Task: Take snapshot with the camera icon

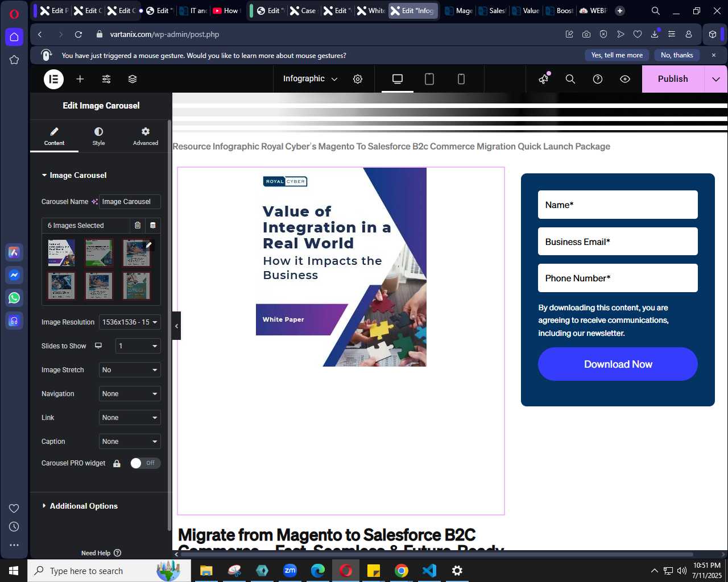Action: click(586, 34)
